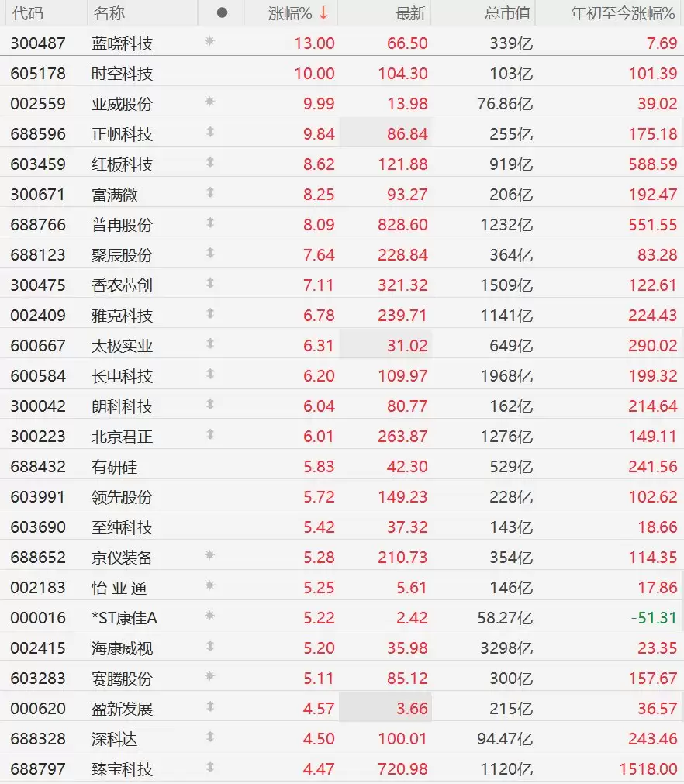Image resolution: width=684 pixels, height=784 pixels.
Task: Click the up-down arrow icon for 太极实业
Action: click(210, 344)
